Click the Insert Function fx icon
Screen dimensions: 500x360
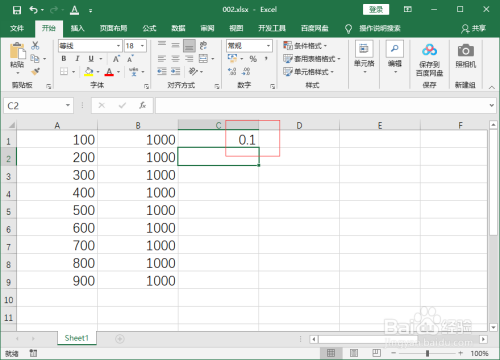(x=143, y=106)
